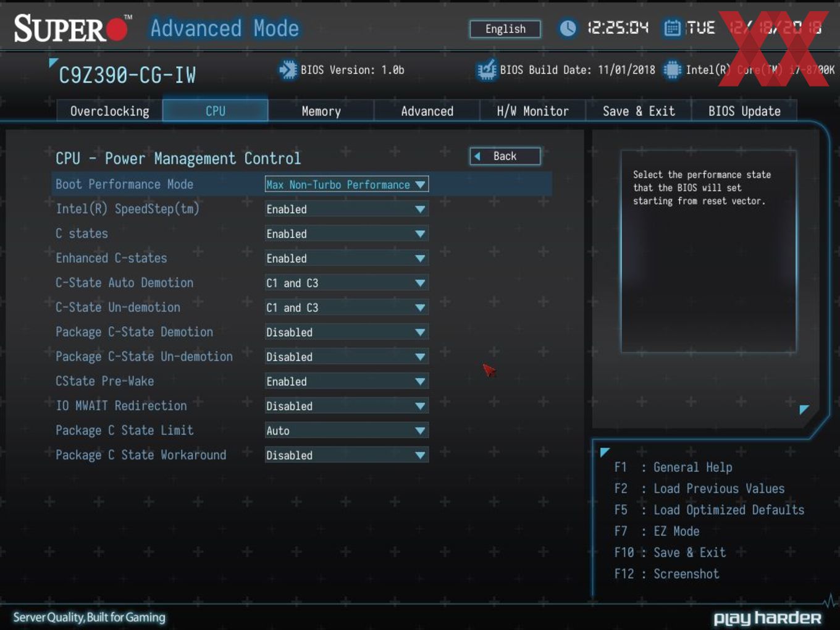Viewport: 840px width, 630px height.
Task: Open the C states dropdown
Action: [x=346, y=234]
